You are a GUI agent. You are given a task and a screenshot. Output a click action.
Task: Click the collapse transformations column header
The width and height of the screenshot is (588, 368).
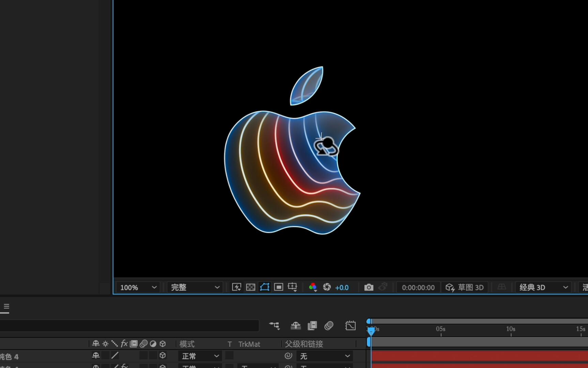(x=105, y=343)
